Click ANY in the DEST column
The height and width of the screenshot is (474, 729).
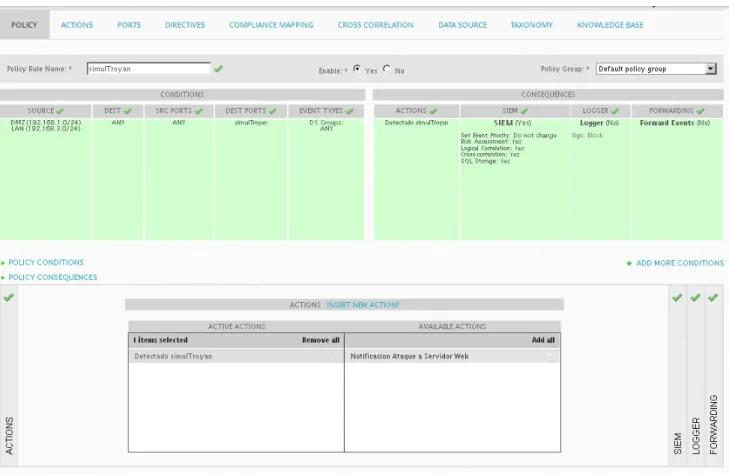tap(118, 123)
